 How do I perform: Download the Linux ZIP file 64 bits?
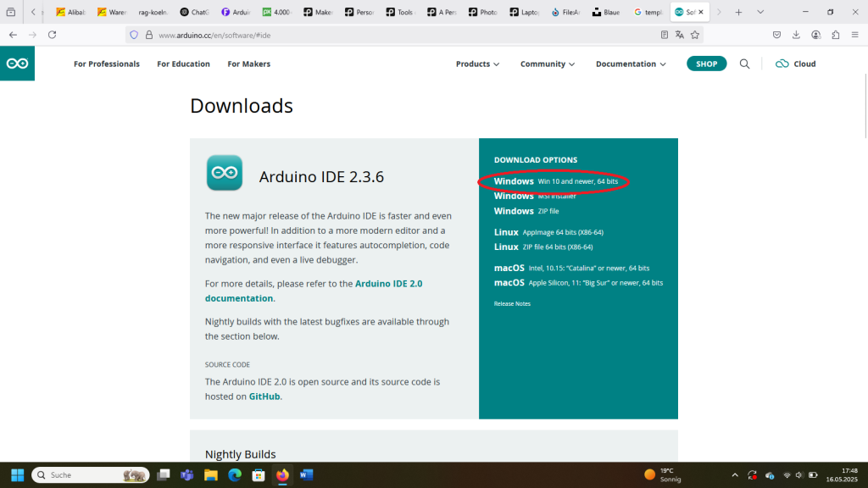(x=543, y=247)
